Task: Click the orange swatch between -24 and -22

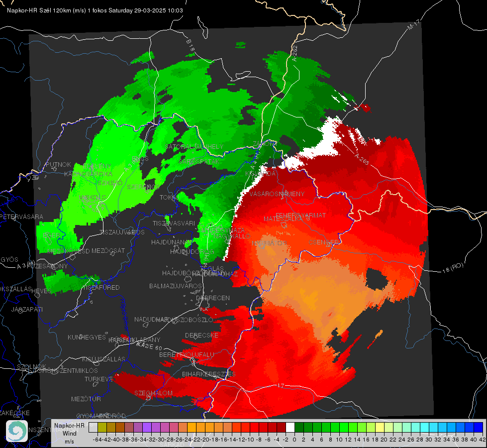Action: [192, 428]
